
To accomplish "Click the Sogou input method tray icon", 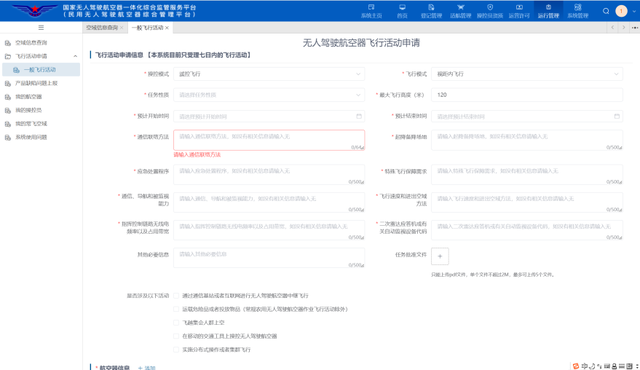I will pyautogui.click(x=576, y=366).
